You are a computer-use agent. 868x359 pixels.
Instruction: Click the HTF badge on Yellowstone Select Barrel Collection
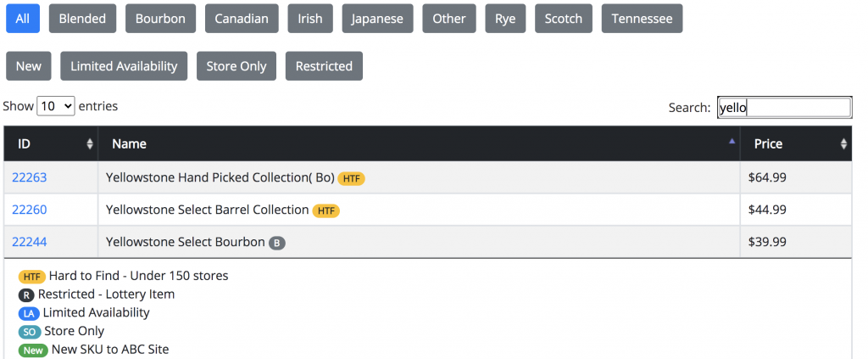pos(325,210)
